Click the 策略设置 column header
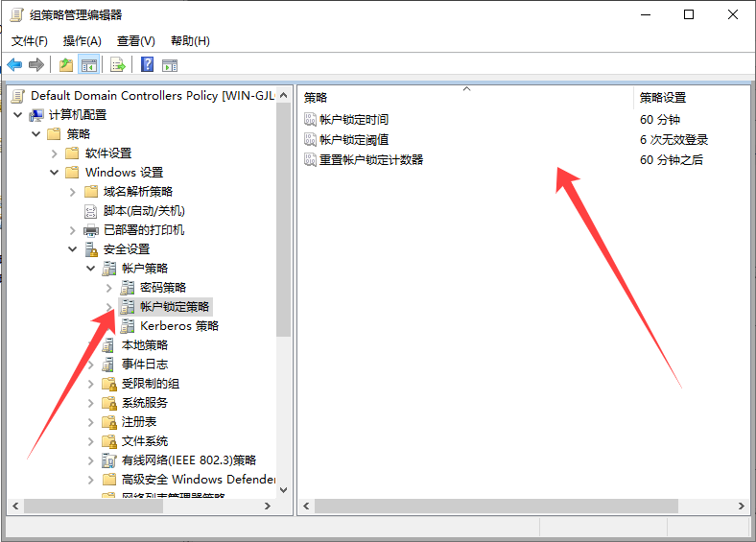The image size is (756, 542). pos(663,98)
